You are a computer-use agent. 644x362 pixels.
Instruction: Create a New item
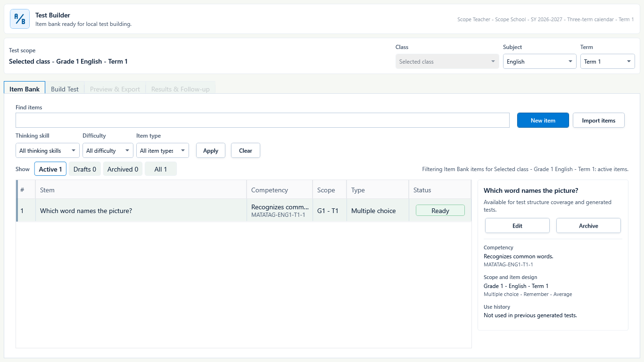click(x=543, y=120)
